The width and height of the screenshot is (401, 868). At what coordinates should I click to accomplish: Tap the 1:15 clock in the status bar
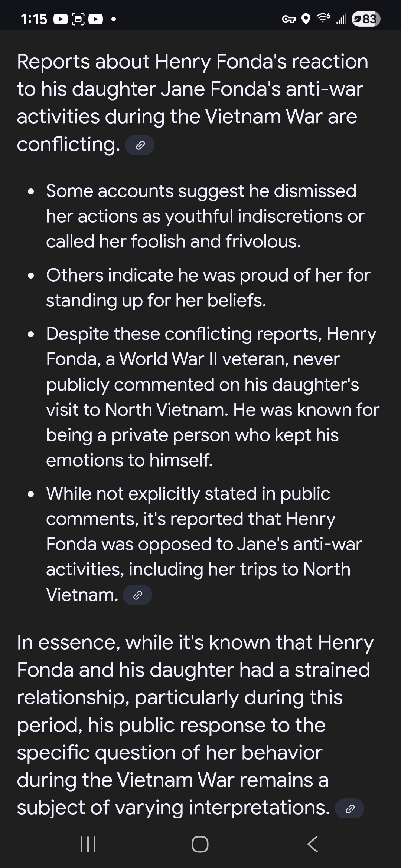[34, 19]
